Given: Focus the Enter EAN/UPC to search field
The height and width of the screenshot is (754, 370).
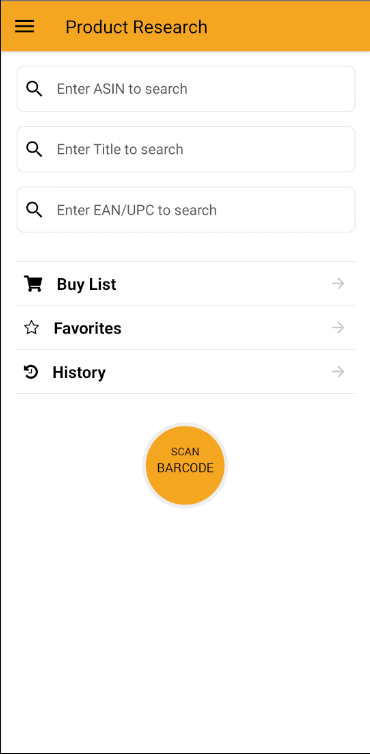Looking at the screenshot, I should pyautogui.click(x=186, y=210).
